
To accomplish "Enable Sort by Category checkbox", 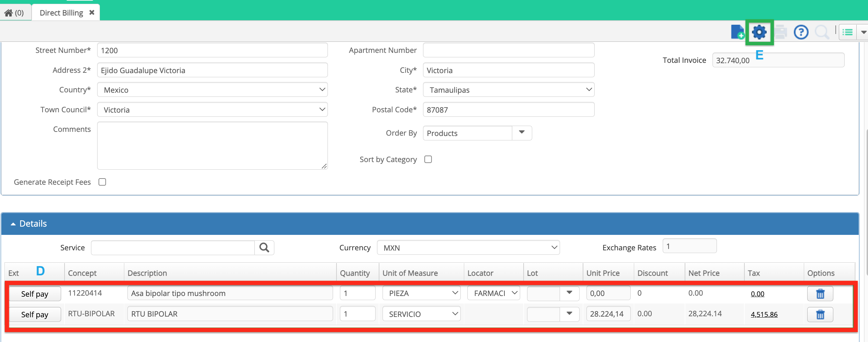I will coord(428,159).
